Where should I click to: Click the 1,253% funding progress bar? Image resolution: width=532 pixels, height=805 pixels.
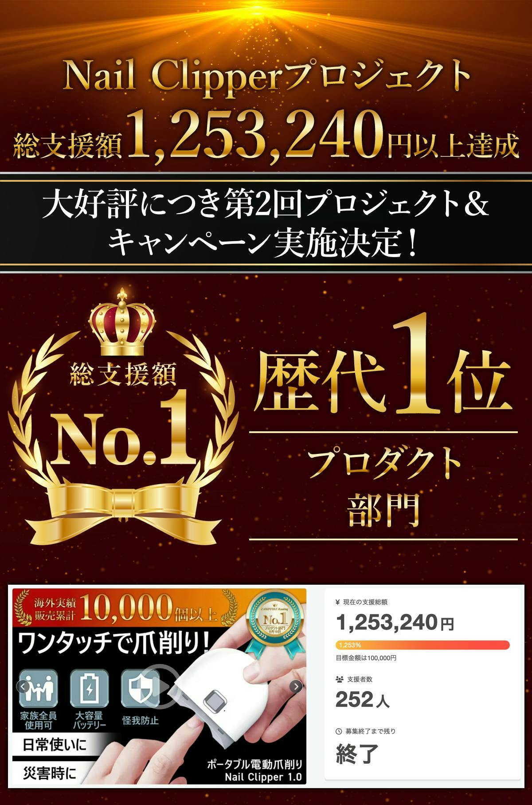(422, 645)
